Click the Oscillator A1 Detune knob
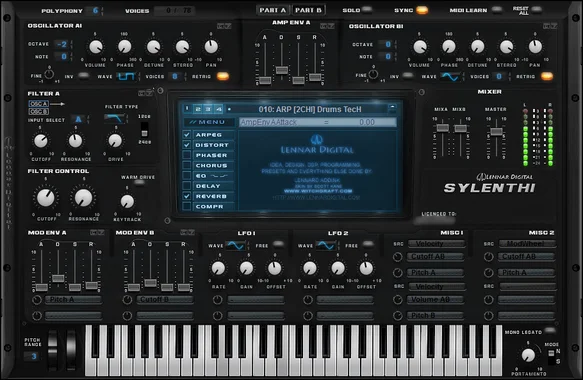The height and width of the screenshot is (380, 583). (153, 47)
